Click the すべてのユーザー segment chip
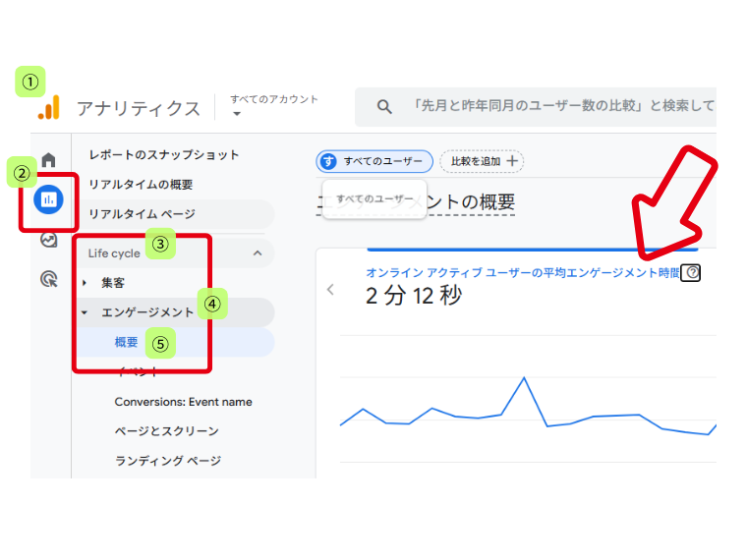 point(374,161)
